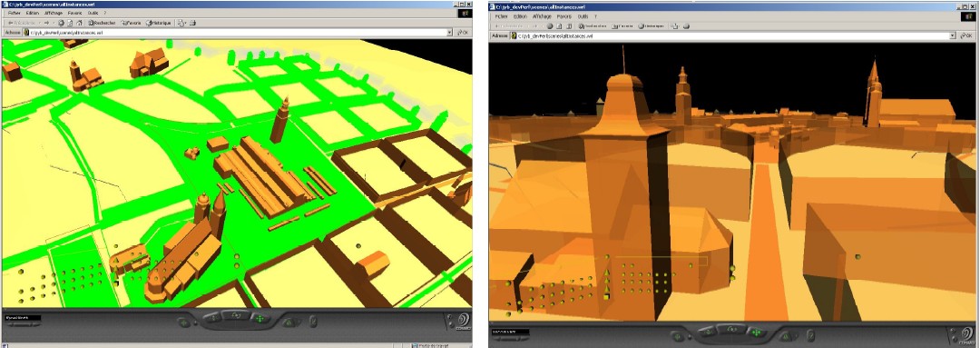This screenshot has height=348, width=980.
Task: Click the Stop icon in left browser toolbar
Action: tap(62, 23)
